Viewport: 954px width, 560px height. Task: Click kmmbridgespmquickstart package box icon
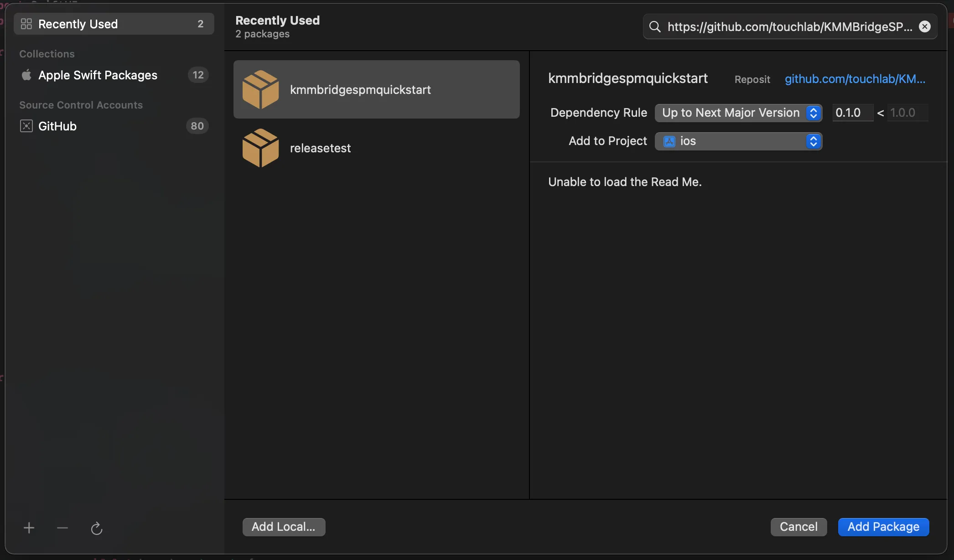261,89
